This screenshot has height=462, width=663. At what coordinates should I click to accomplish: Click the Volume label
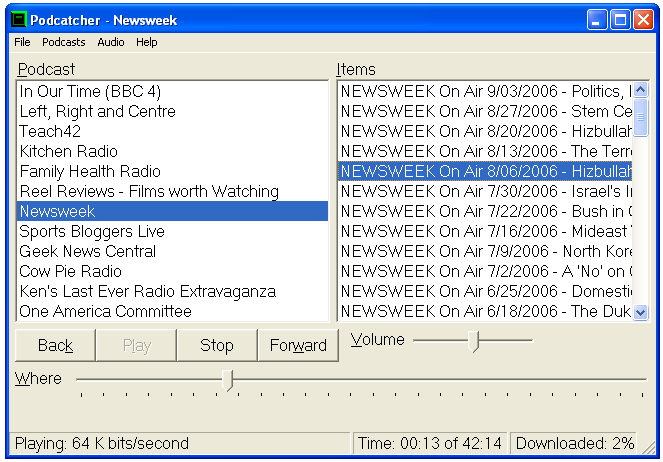378,339
